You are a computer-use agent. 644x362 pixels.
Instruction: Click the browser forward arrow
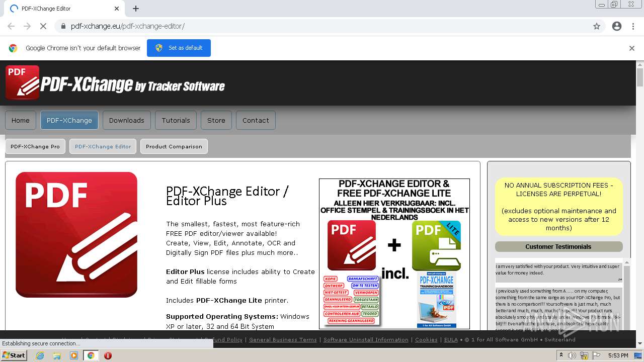coord(27,26)
